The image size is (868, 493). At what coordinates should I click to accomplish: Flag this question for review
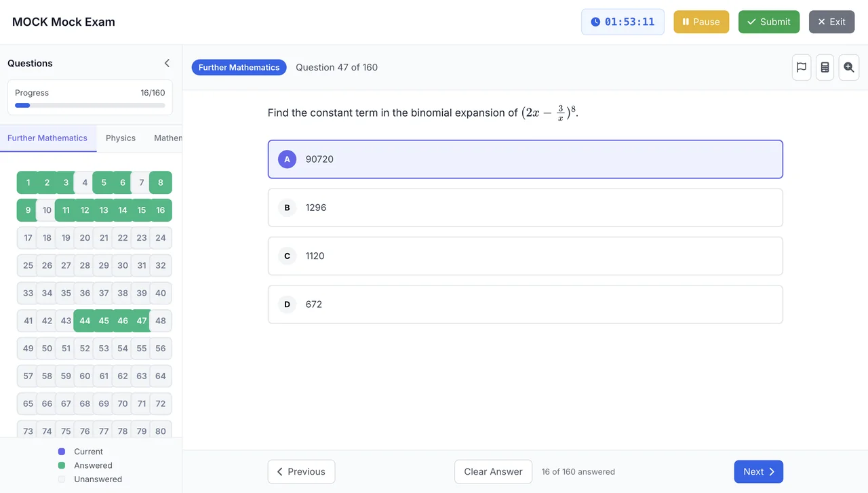(x=802, y=67)
